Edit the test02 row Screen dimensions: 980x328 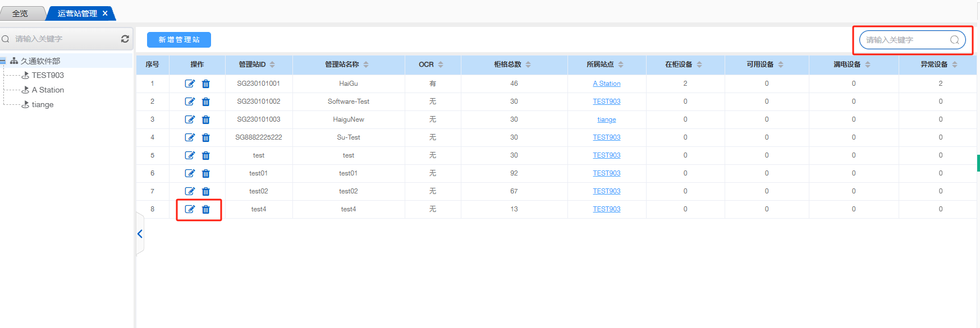pyautogui.click(x=190, y=191)
